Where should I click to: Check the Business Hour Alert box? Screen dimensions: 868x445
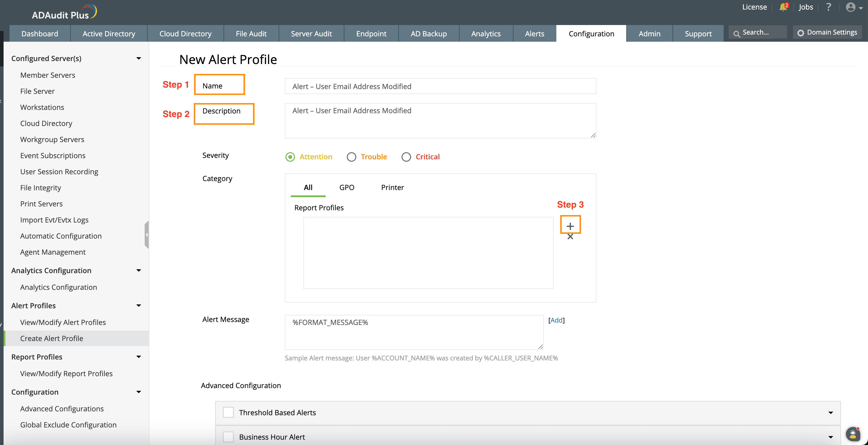click(228, 437)
